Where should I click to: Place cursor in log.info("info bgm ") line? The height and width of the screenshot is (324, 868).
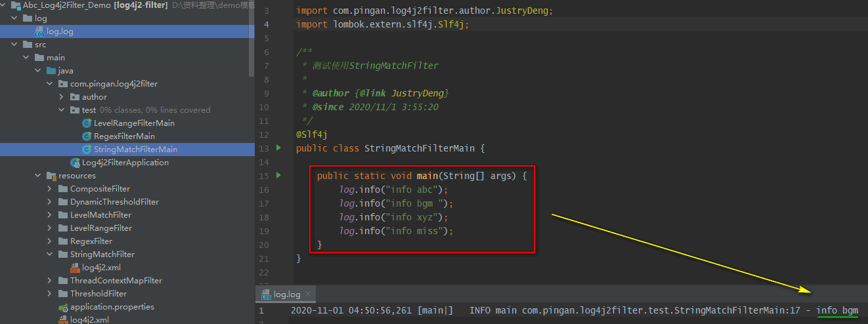click(x=396, y=203)
